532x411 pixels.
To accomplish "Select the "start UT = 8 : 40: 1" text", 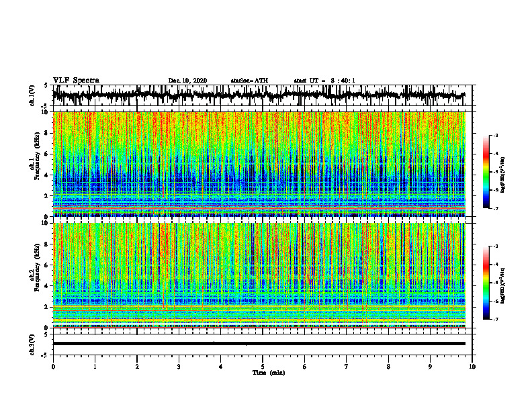I will pos(324,81).
